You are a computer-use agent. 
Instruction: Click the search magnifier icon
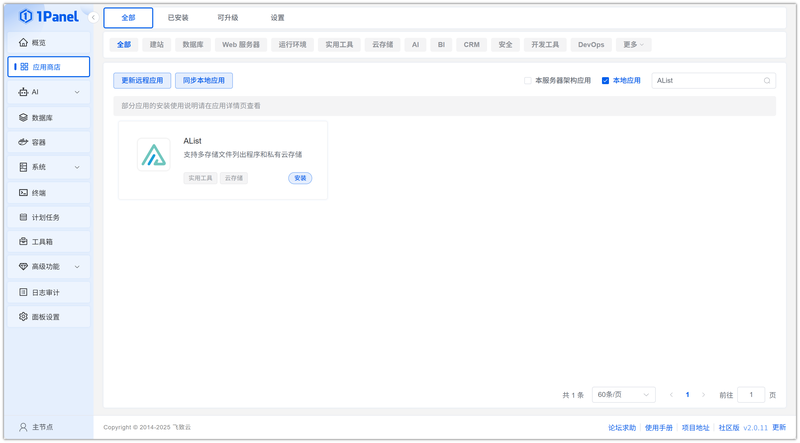[767, 81]
